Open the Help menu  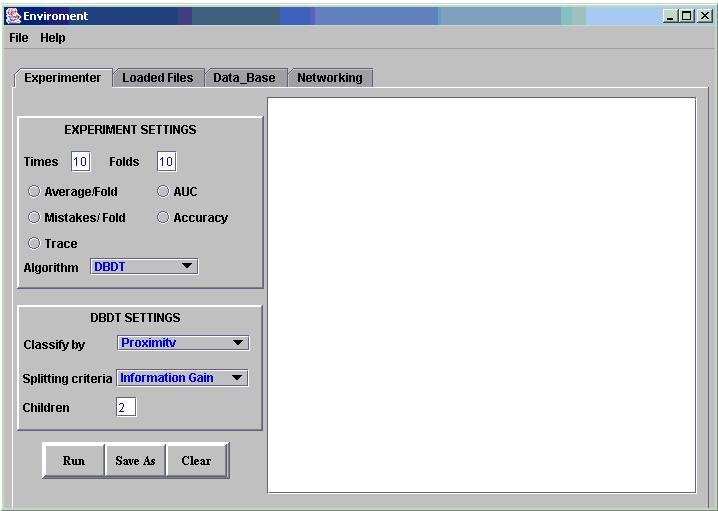[53, 38]
